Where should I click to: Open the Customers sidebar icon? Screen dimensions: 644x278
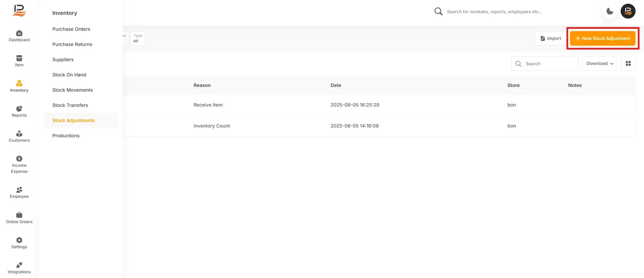pos(19,134)
